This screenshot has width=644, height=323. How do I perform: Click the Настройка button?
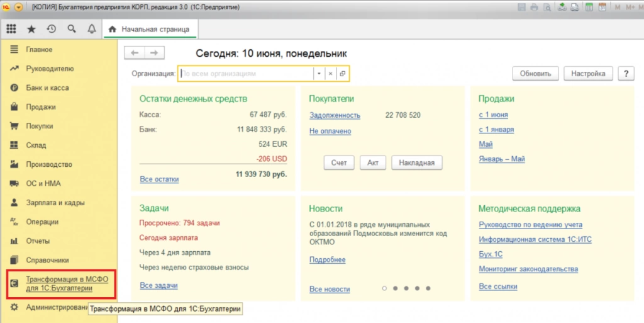pyautogui.click(x=588, y=74)
